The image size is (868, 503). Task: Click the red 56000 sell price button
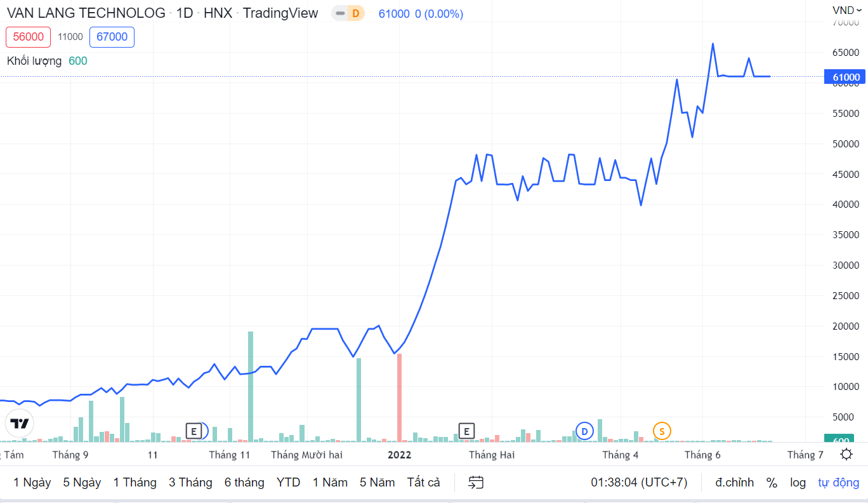coord(29,37)
